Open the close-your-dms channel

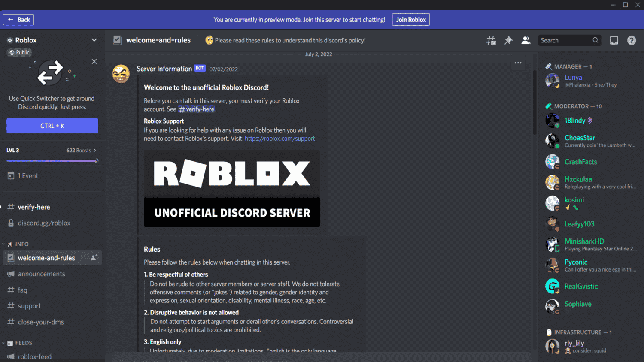[x=52, y=322]
